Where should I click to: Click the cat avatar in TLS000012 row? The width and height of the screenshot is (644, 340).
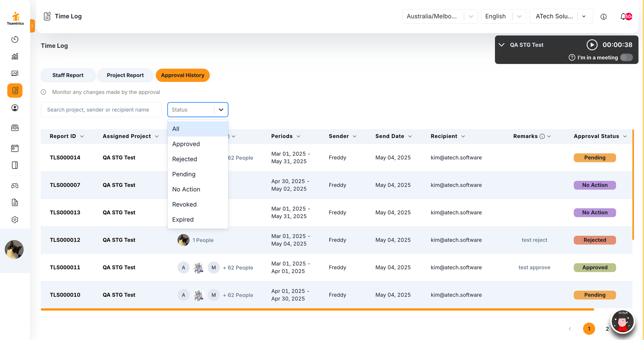click(x=183, y=240)
